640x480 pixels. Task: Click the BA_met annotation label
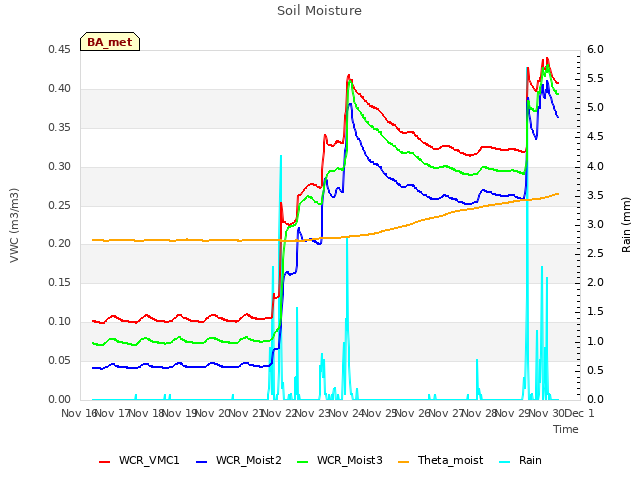[110, 42]
